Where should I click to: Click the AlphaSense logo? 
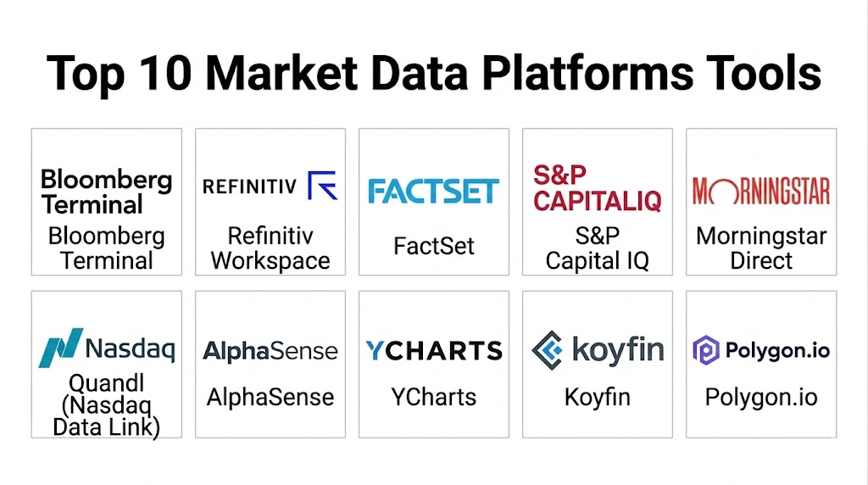[270, 351]
